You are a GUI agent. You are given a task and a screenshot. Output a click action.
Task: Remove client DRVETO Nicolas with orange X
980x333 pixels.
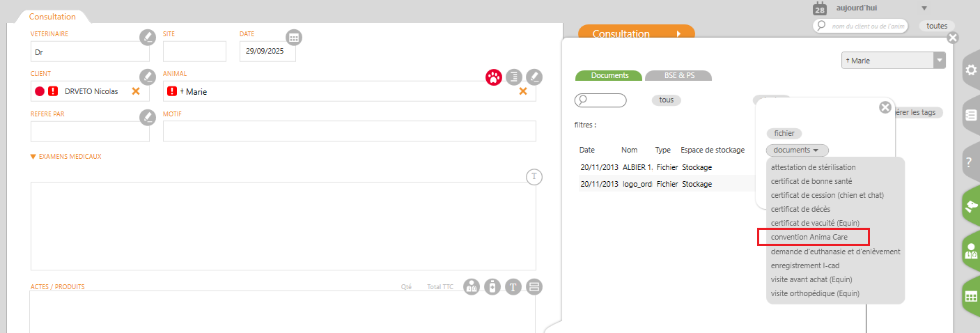pos(136,91)
